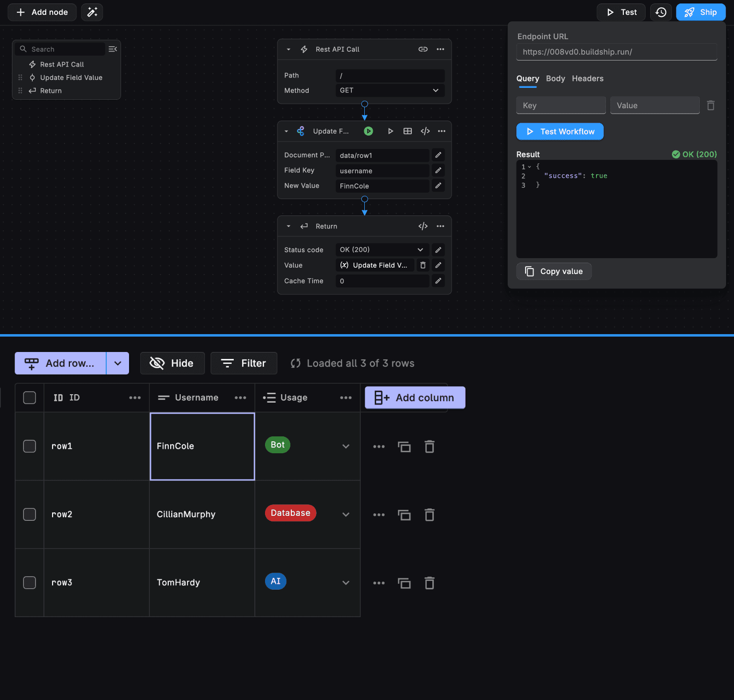Image resolution: width=734 pixels, height=700 pixels.
Task: Tick the row3 checkbox
Action: click(30, 582)
